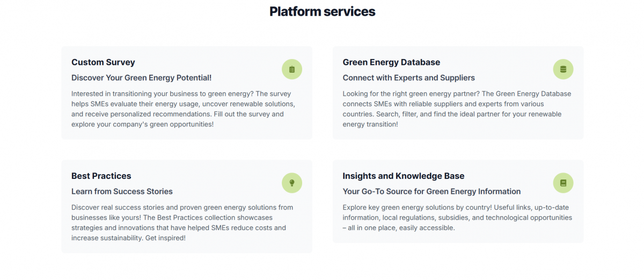Open Insights and Knowledge Base title
Screen dimensions: 644x280
point(403,176)
